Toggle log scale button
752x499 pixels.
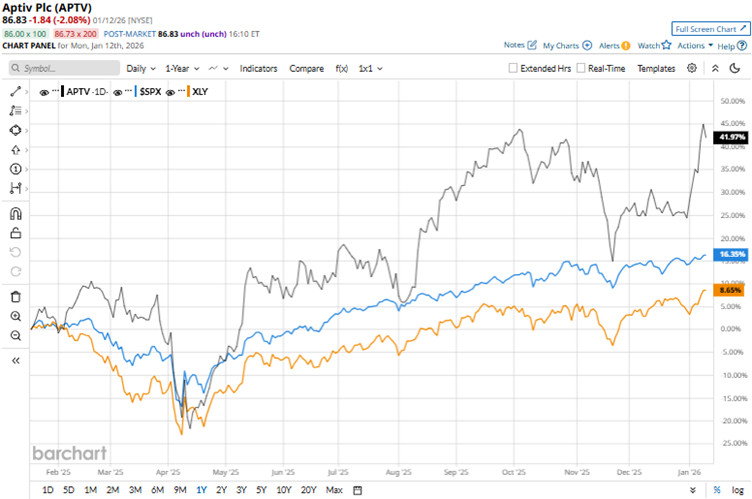[737, 490]
